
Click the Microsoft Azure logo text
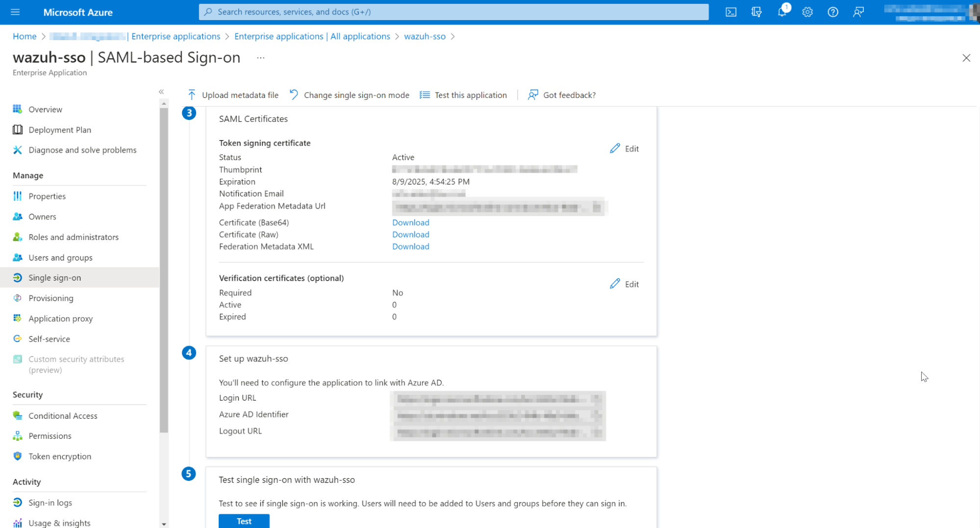78,12
